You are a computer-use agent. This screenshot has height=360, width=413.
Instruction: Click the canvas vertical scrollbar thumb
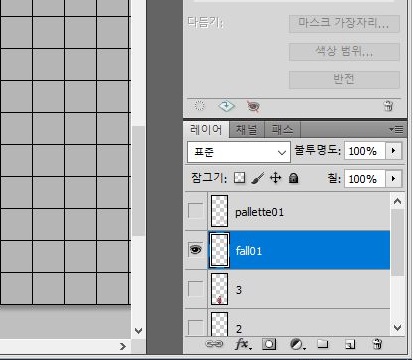point(138,181)
